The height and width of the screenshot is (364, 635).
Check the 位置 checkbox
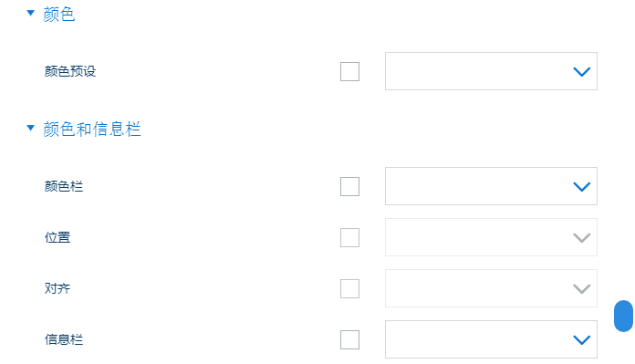coord(350,238)
